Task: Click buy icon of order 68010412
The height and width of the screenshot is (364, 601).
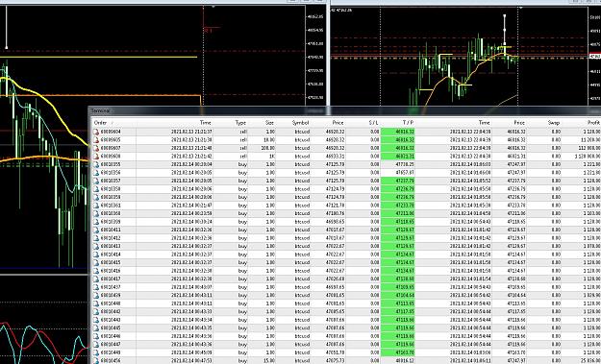Action: pyautogui.click(x=96, y=238)
